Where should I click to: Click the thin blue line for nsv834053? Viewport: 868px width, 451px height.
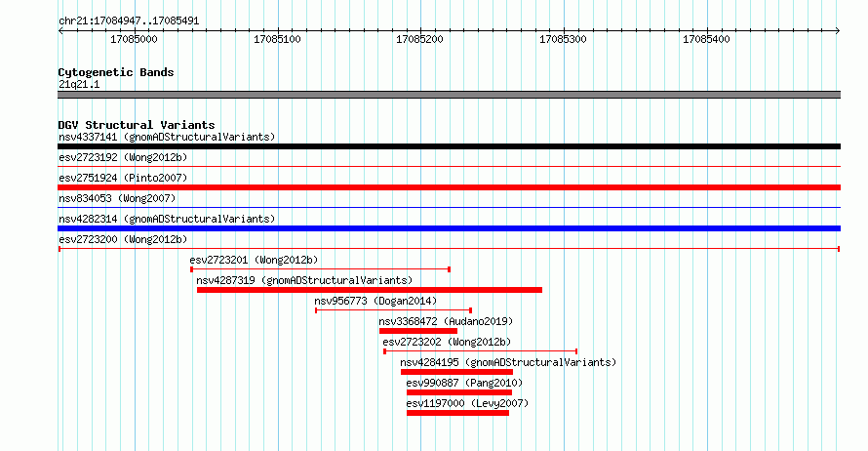(449, 207)
